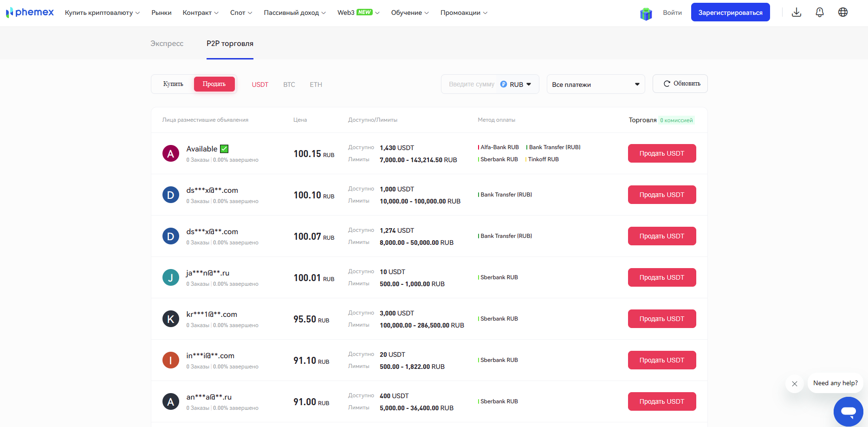
Task: Open the J avatar of ja***n@**.ru
Action: point(171,277)
